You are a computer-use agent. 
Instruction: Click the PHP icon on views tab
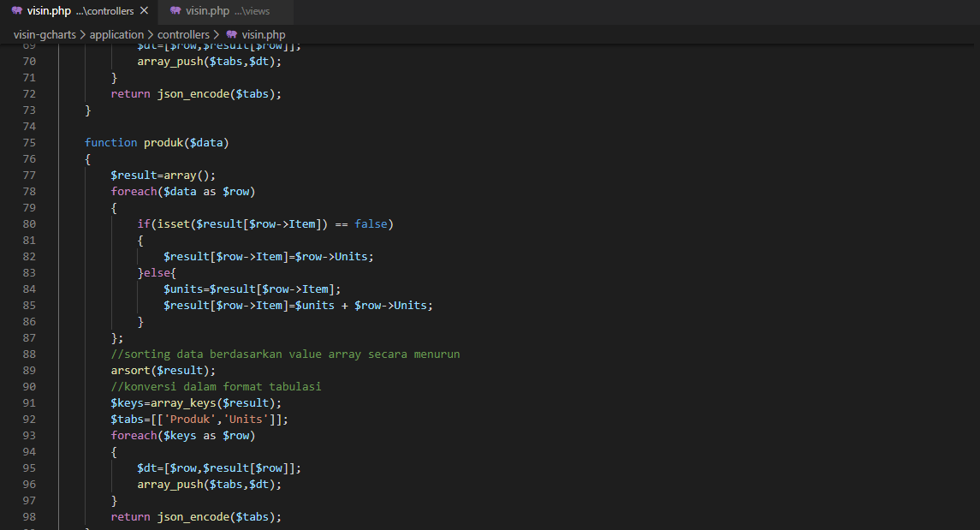click(175, 10)
